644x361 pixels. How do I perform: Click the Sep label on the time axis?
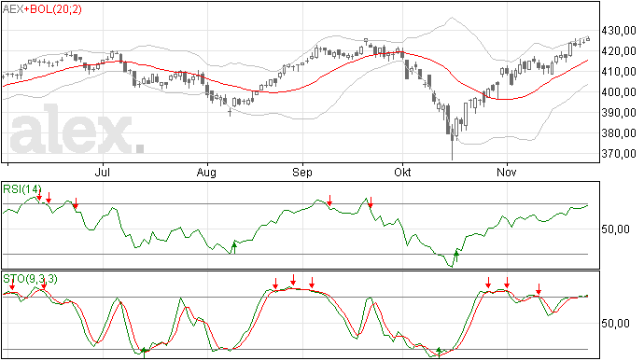[302, 172]
